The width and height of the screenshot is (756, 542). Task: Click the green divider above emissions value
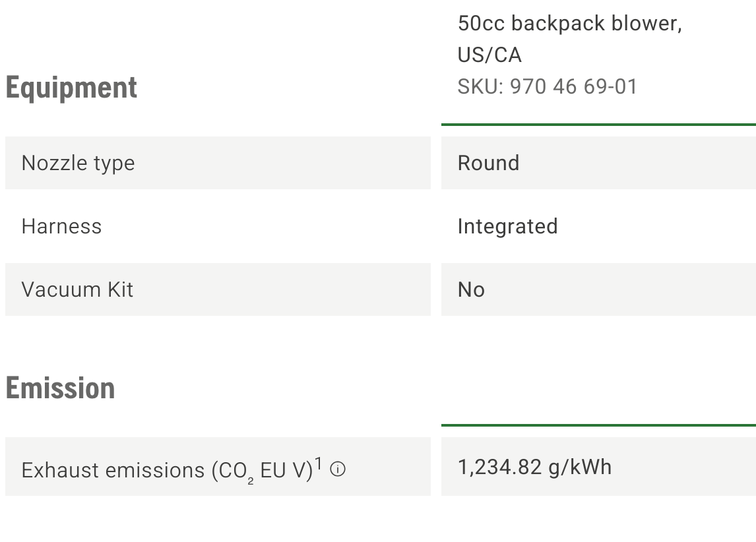click(x=598, y=425)
